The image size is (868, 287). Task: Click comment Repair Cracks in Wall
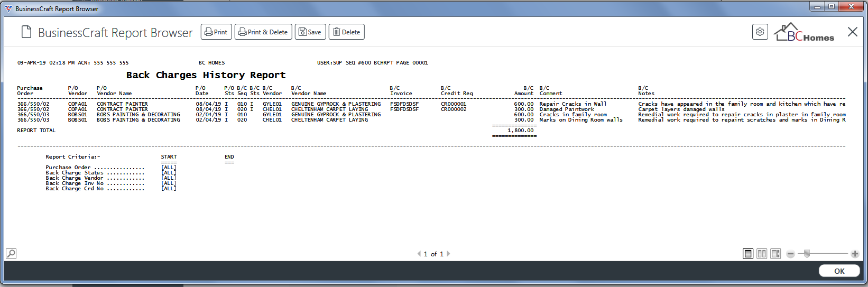(x=573, y=104)
